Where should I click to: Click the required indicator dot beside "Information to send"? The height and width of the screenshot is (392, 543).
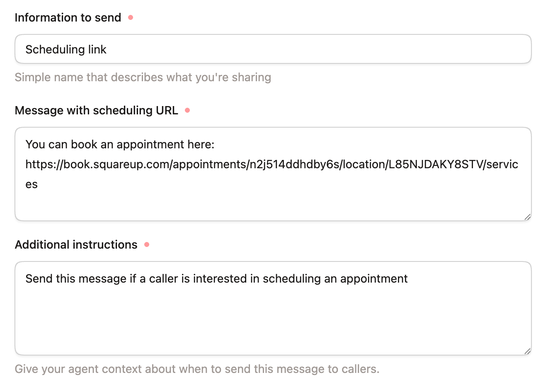coord(131,17)
